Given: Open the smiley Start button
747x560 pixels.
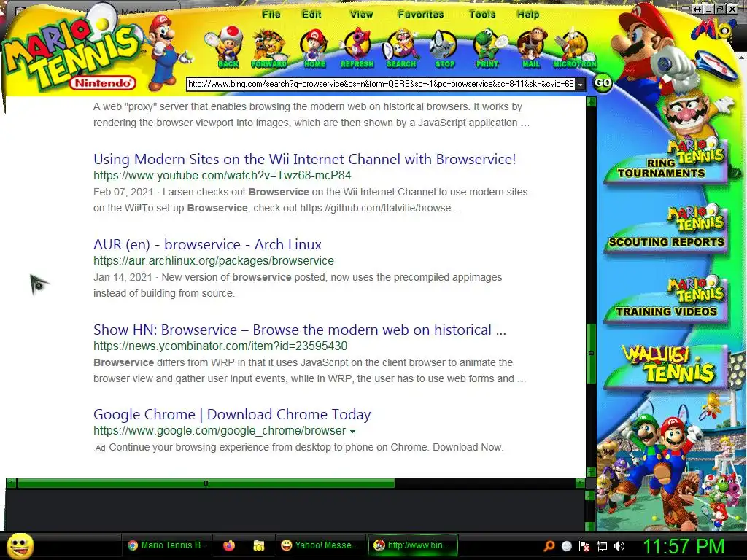Looking at the screenshot, I should click(x=20, y=545).
